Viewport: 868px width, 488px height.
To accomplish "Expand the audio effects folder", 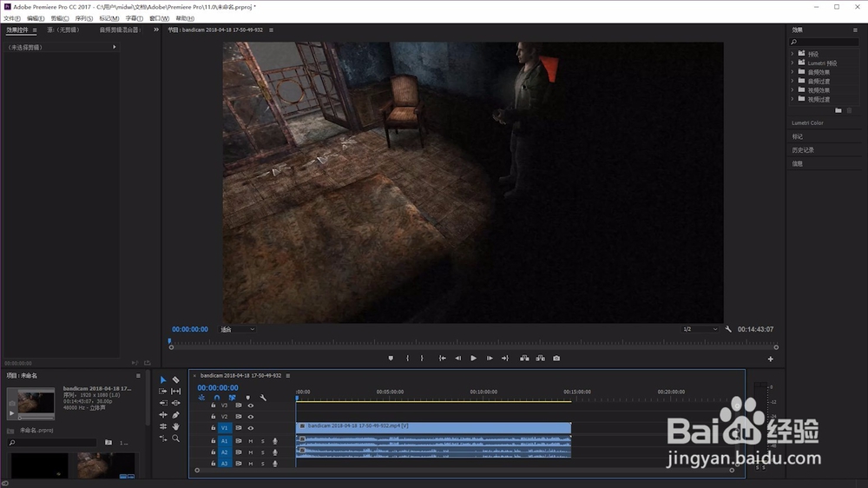I will 792,71.
